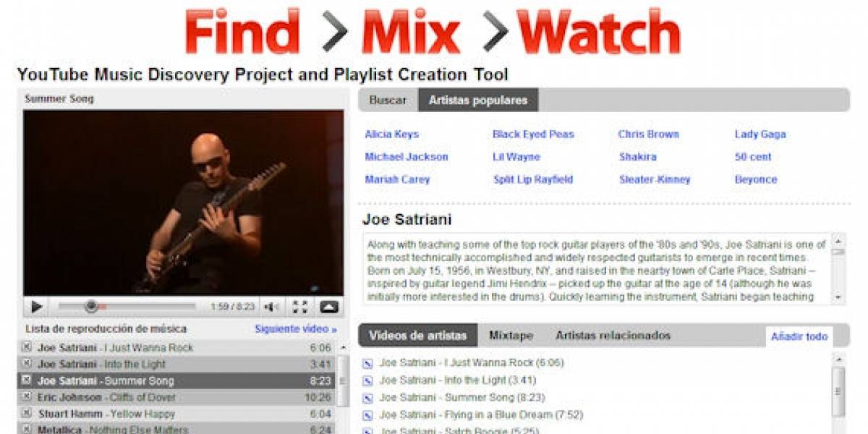Image resolution: width=868 pixels, height=434 pixels.
Task: Click the Find > Mix > Watch logo
Action: click(x=433, y=33)
